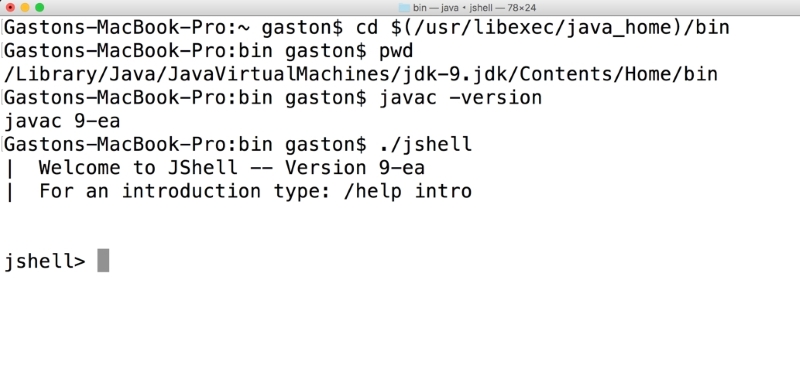The width and height of the screenshot is (800, 373).
Task: Click the './jshell' command text
Action: [426, 144]
